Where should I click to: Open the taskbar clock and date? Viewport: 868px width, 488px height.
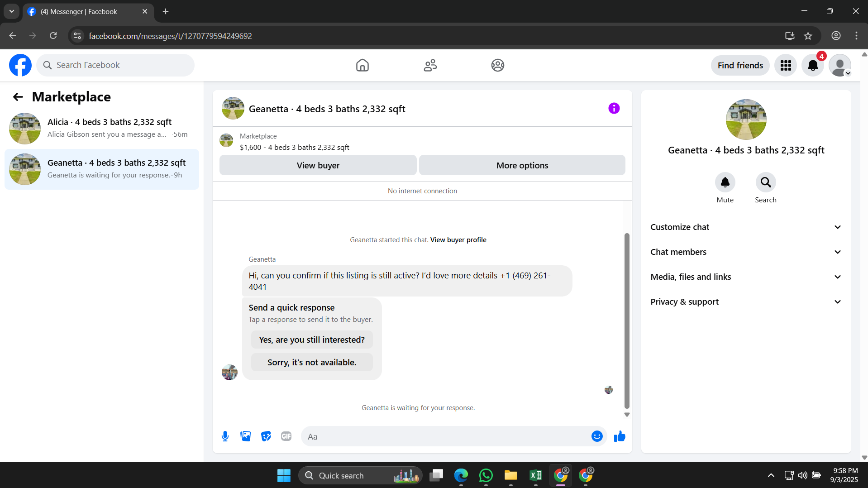click(x=844, y=475)
